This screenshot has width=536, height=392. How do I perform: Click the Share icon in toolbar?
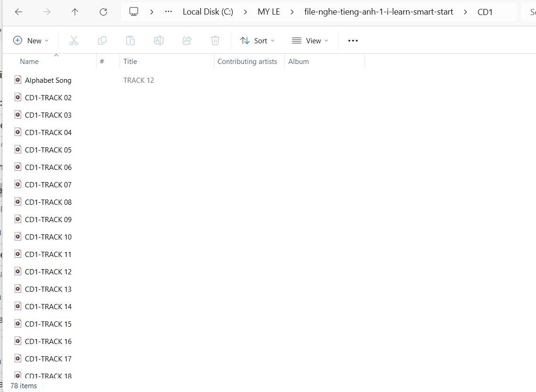point(187,41)
